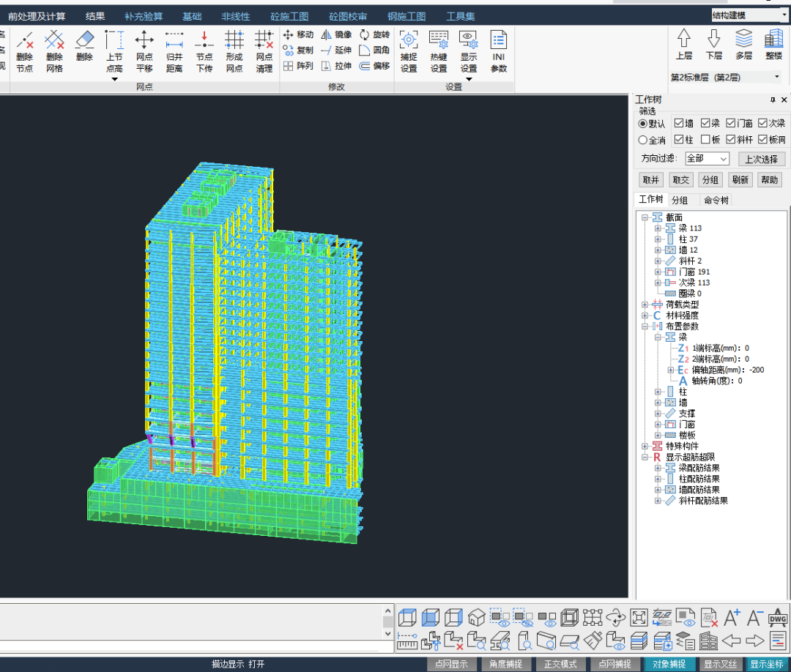Click the increase text size A+ icon
Viewport: 791px width, 672px height.
732,618
